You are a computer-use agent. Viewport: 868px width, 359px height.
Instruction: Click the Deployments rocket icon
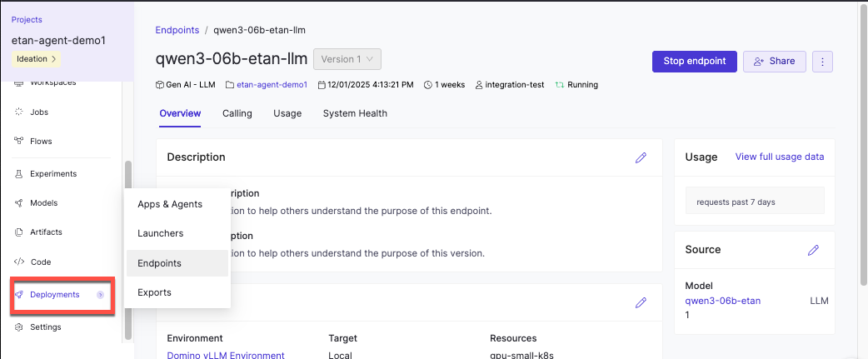18,295
